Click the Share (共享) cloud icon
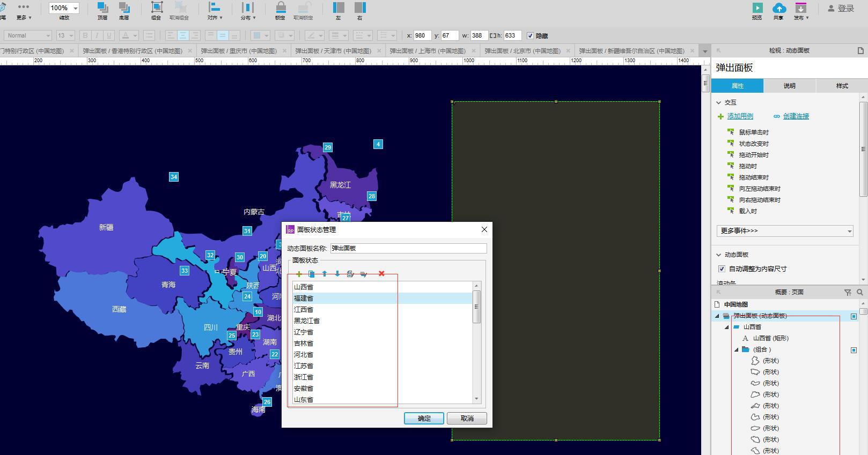The height and width of the screenshot is (455, 868). [779, 8]
